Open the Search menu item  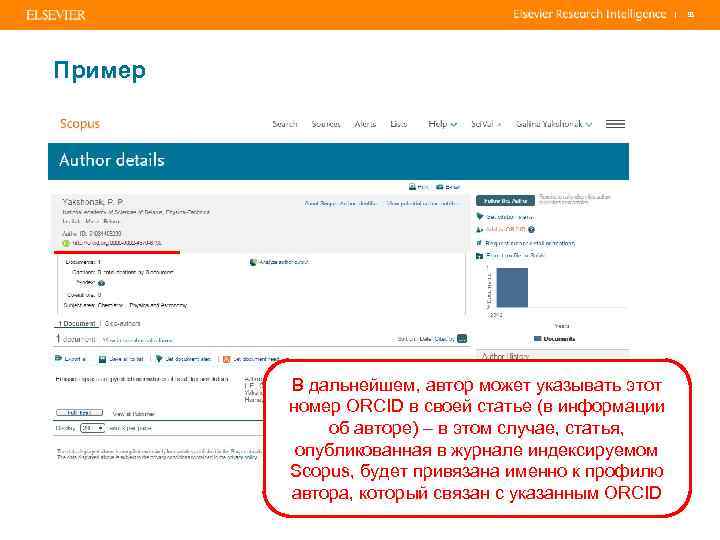click(285, 124)
